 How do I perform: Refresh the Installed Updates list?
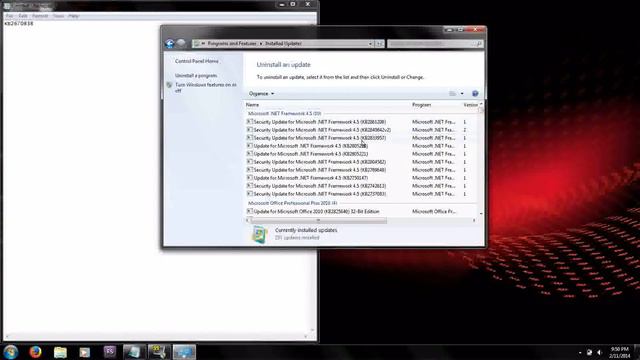click(x=379, y=44)
